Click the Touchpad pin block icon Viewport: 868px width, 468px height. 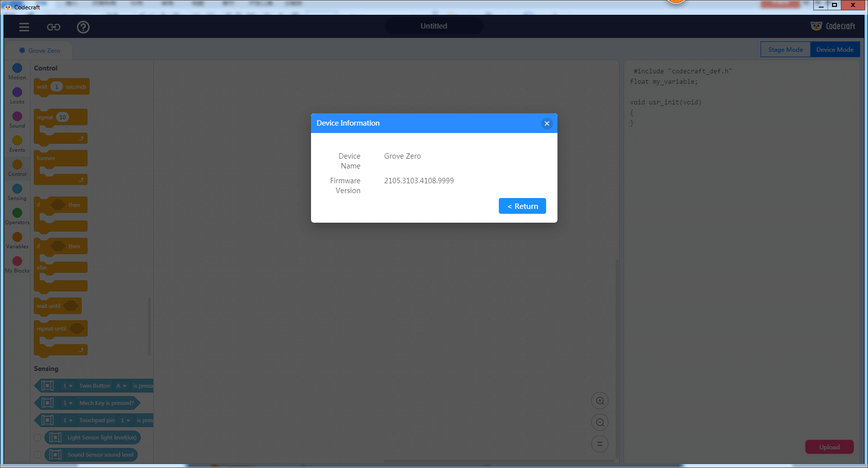coord(48,420)
